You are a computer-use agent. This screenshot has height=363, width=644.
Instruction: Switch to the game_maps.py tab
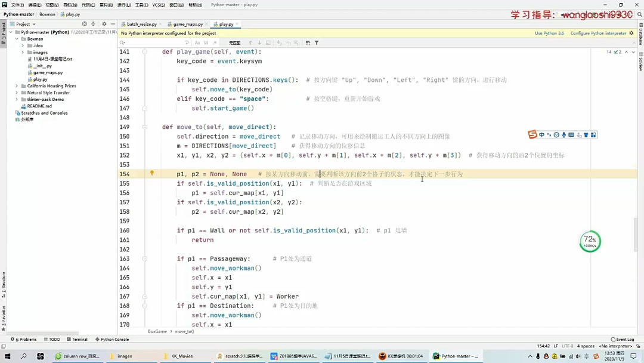pos(187,24)
